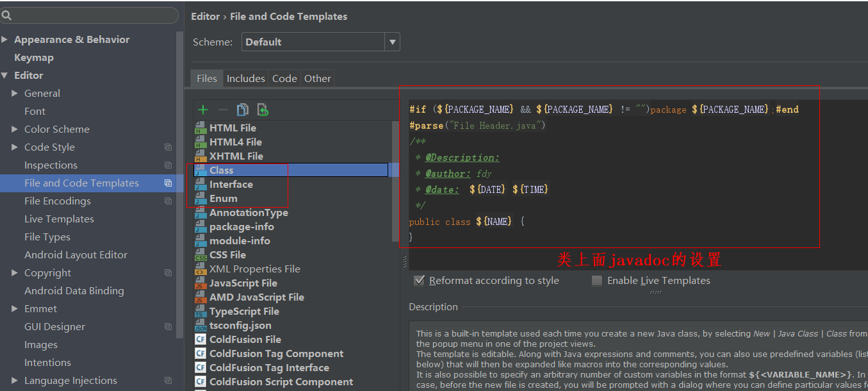Click the XML Properties File icon

click(201, 269)
